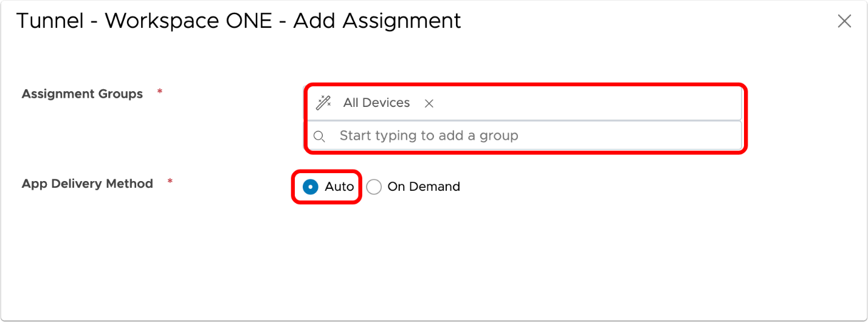Image resolution: width=868 pixels, height=322 pixels.
Task: Click the On Demand label text
Action: [424, 187]
